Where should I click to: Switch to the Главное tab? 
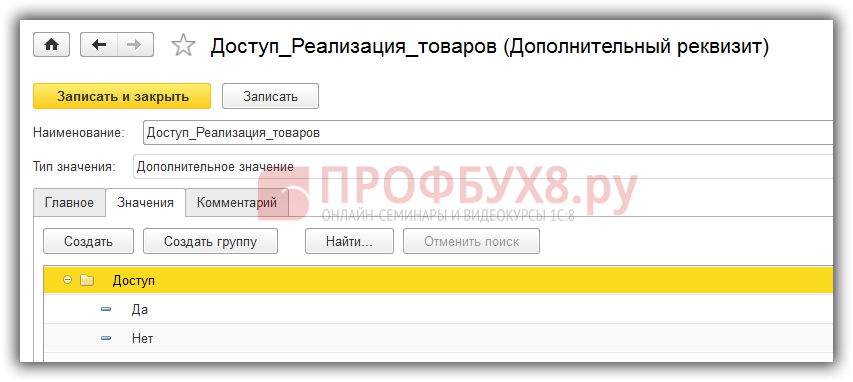pos(69,202)
